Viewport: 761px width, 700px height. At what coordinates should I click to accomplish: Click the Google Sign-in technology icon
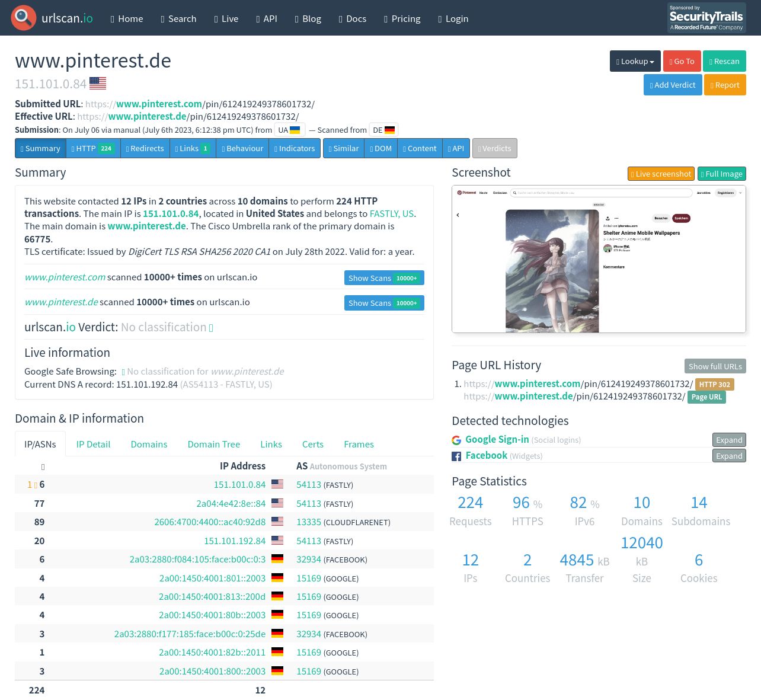point(456,440)
